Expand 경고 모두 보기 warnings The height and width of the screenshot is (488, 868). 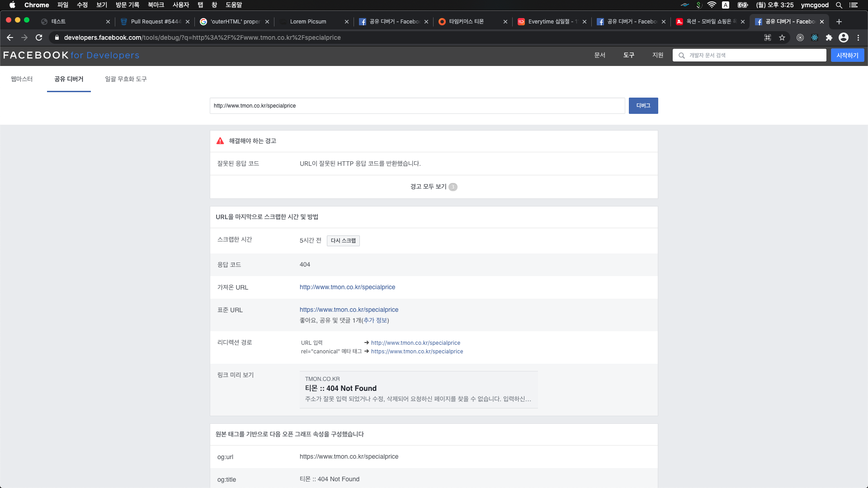[434, 187]
